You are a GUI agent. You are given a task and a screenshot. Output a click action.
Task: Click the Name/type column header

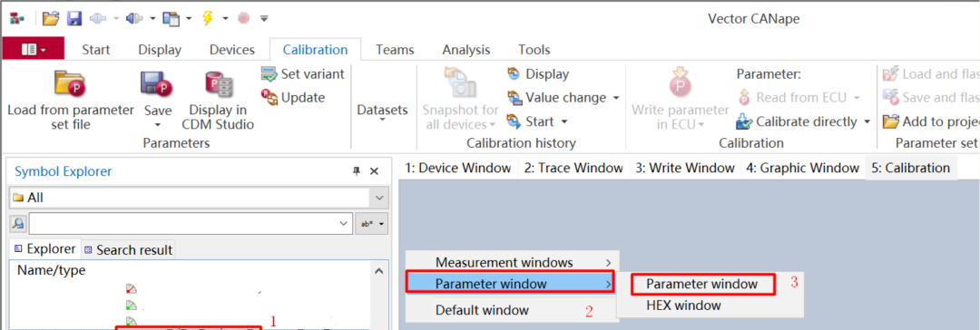(x=51, y=271)
